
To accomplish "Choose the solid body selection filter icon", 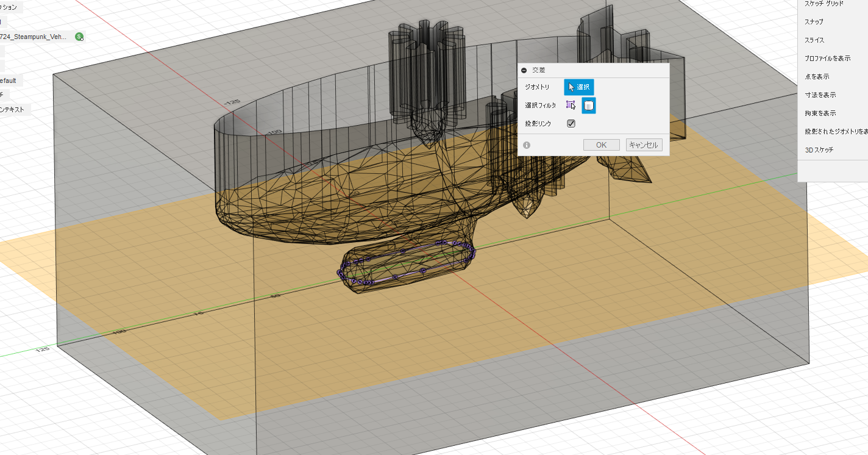I will (588, 106).
